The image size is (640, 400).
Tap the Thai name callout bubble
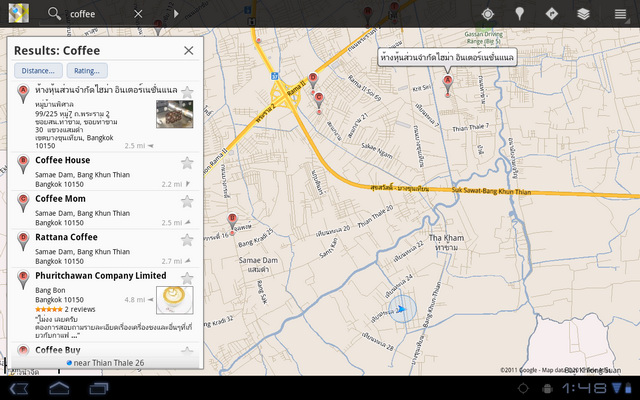click(x=447, y=58)
